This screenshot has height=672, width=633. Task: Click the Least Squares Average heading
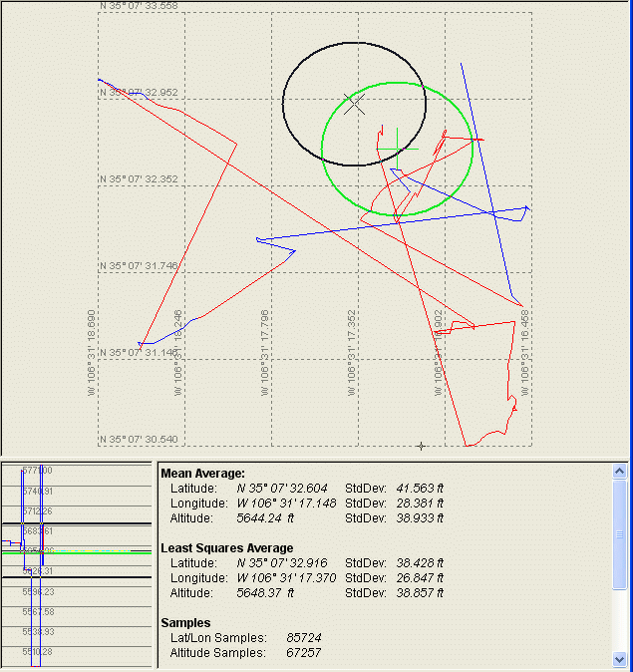[x=226, y=547]
